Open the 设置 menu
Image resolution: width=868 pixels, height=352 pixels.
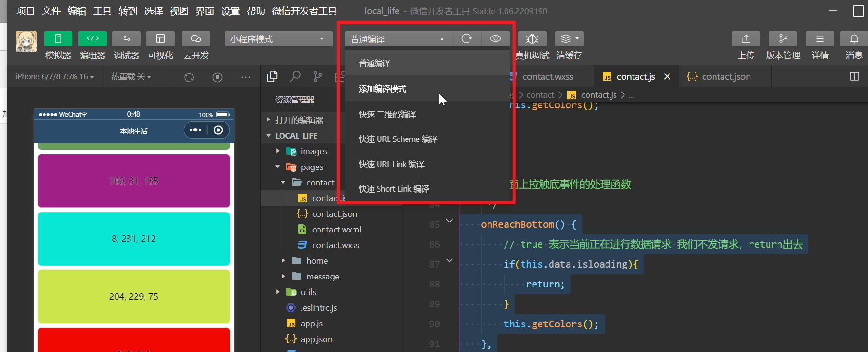[230, 11]
